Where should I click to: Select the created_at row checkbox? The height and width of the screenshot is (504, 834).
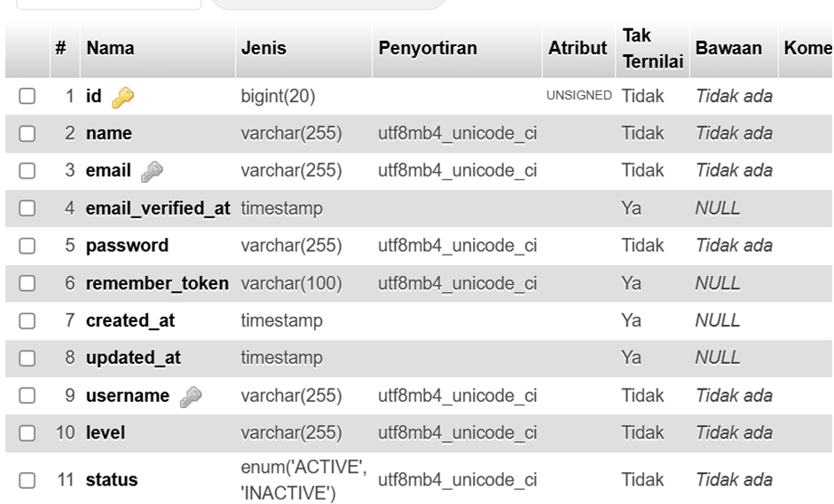[x=27, y=321]
